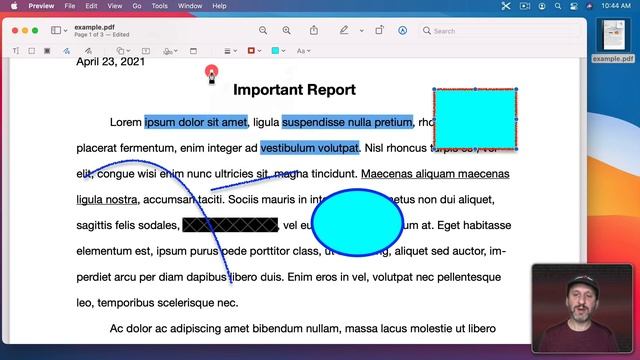
Task: Open the File menu
Action: point(70,6)
